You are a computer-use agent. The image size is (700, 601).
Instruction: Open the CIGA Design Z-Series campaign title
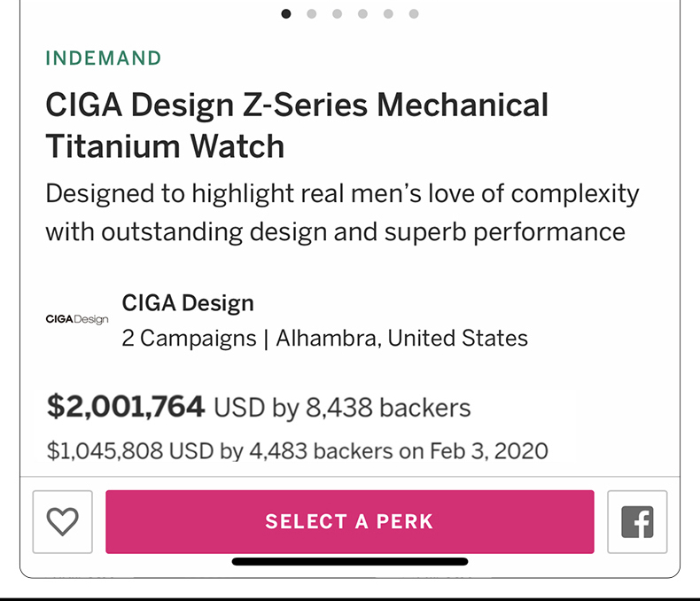[297, 125]
